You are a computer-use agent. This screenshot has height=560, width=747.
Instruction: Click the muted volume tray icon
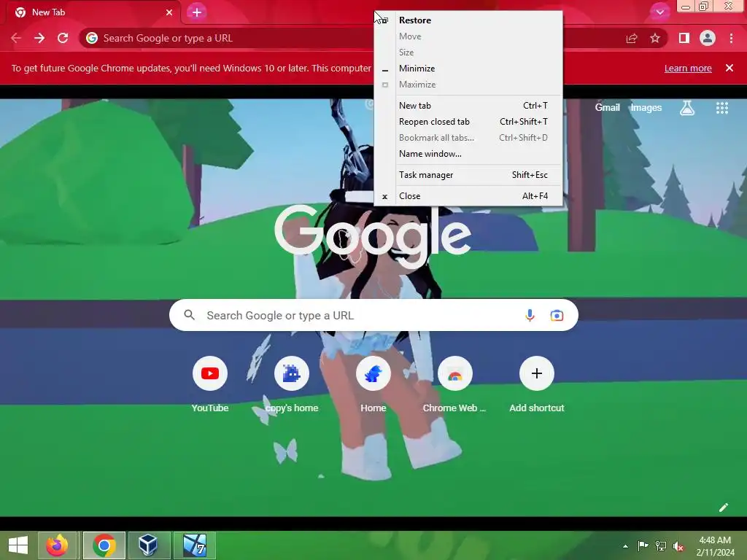678,546
